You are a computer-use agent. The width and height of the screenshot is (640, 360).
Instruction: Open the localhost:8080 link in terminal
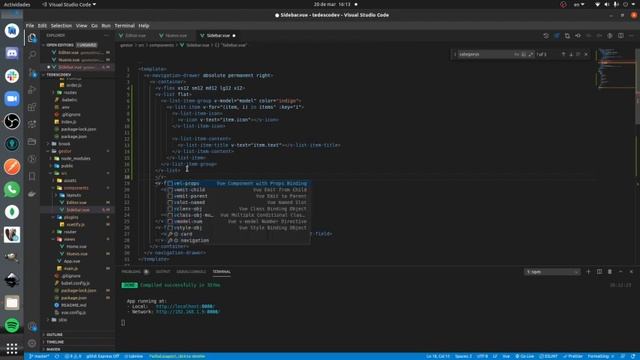tap(185, 306)
